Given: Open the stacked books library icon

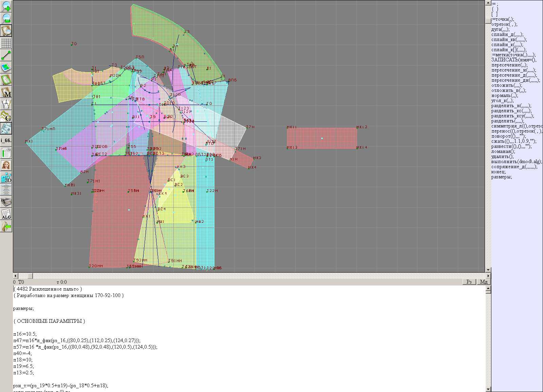Looking at the screenshot, I should pos(6,202).
